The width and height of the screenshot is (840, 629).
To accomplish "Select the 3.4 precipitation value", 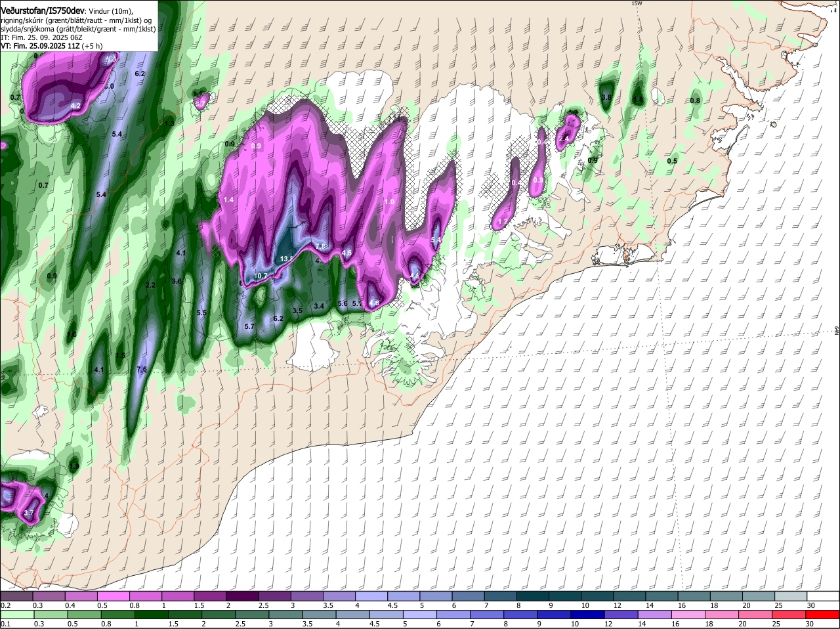I will coord(319,306).
